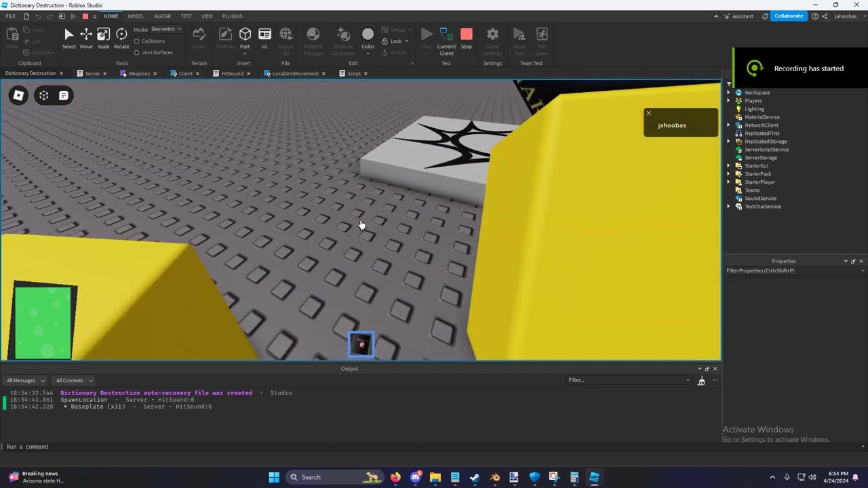Click the Play button in Test group
This screenshot has height=488, width=868.
[x=427, y=38]
